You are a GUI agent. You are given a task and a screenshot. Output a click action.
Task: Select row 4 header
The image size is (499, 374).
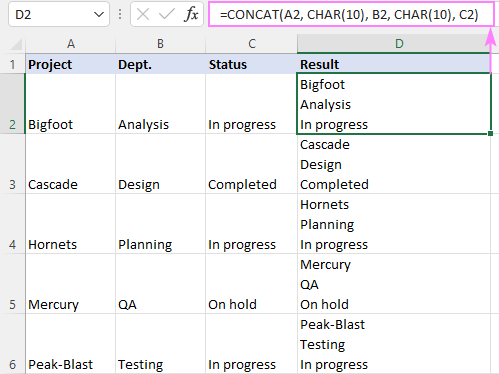click(13, 224)
